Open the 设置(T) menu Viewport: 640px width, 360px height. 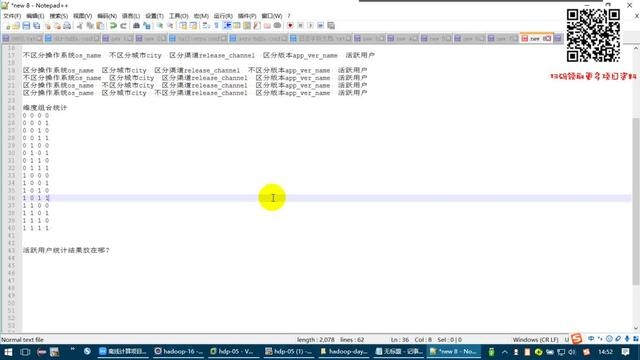tap(154, 16)
